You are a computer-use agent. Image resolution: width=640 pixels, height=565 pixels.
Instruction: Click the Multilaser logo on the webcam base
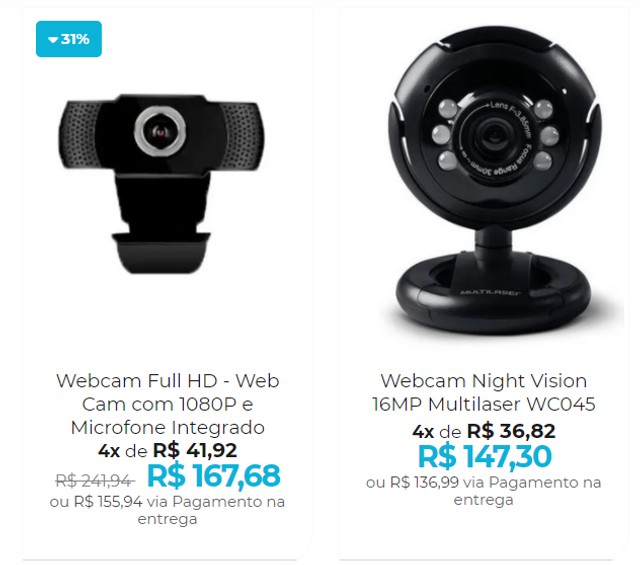[491, 292]
